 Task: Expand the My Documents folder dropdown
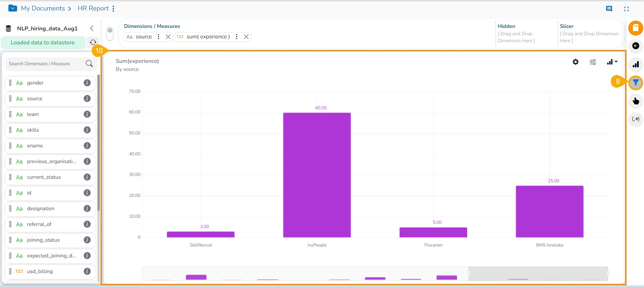pos(13,8)
